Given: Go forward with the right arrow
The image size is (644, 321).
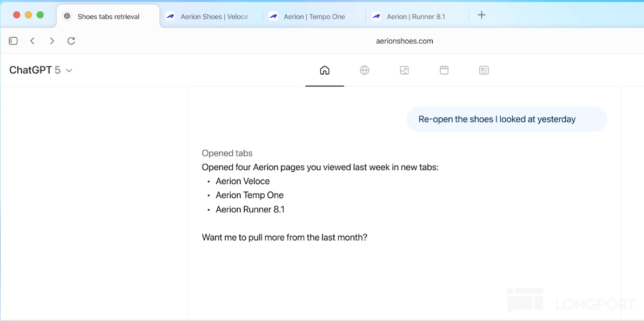Looking at the screenshot, I should [52, 41].
